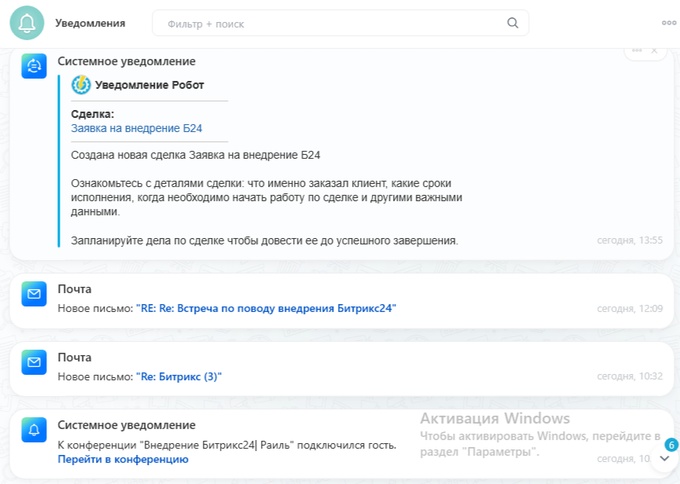Open letter "Re: Битрикс (3)"

pyautogui.click(x=179, y=376)
